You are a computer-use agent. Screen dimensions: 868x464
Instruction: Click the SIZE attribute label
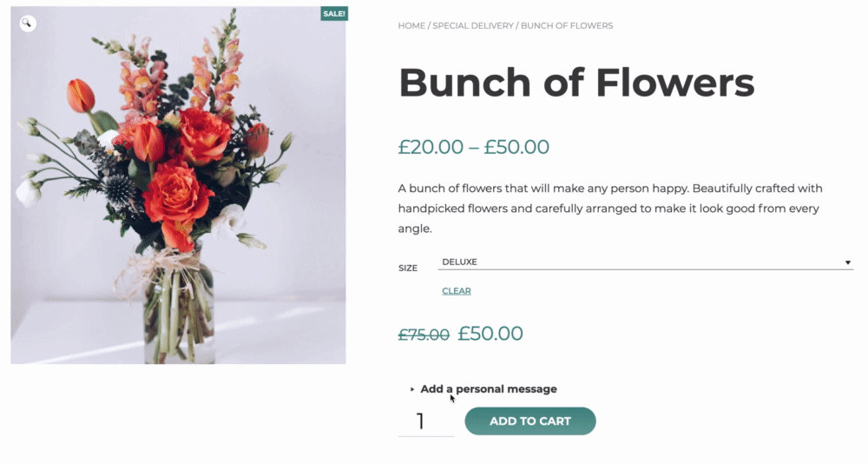pos(408,268)
